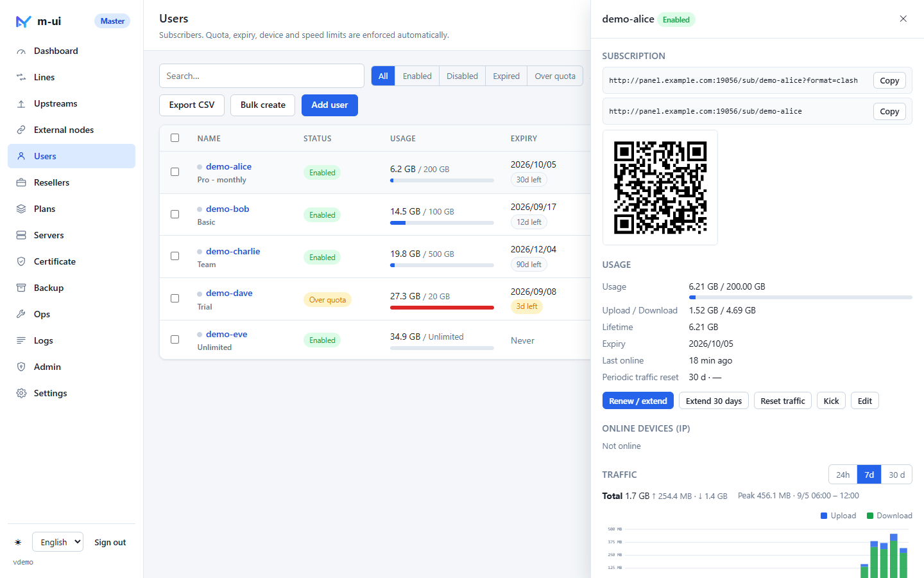Screen dimensions: 924x578
Task: Copy the clash format subscription URL
Action: [889, 80]
